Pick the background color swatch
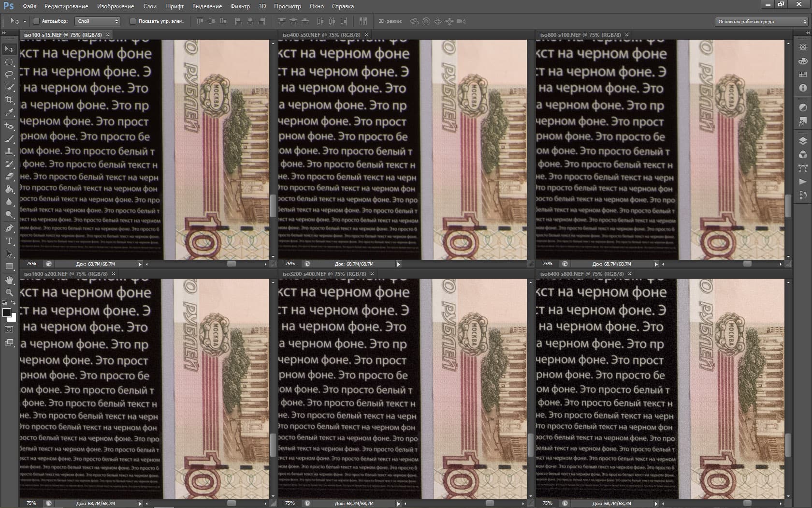This screenshot has width=812, height=508. coord(13,318)
